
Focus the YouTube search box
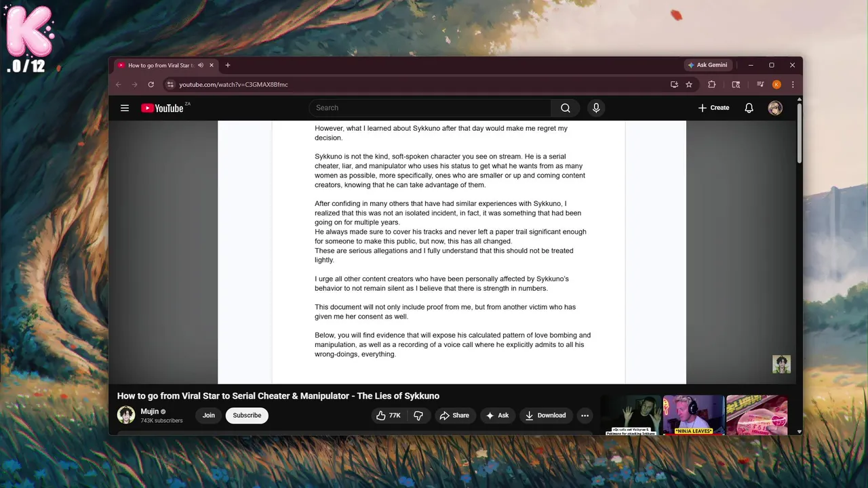430,108
